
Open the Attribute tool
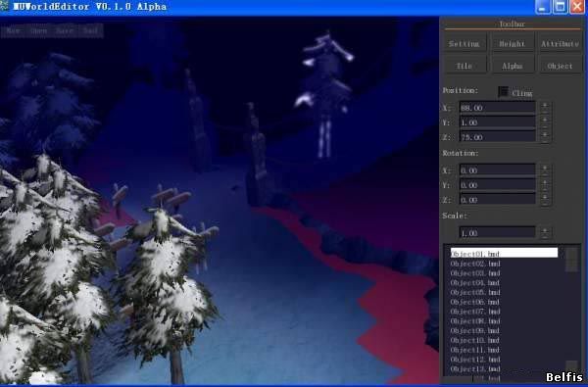[x=560, y=43]
